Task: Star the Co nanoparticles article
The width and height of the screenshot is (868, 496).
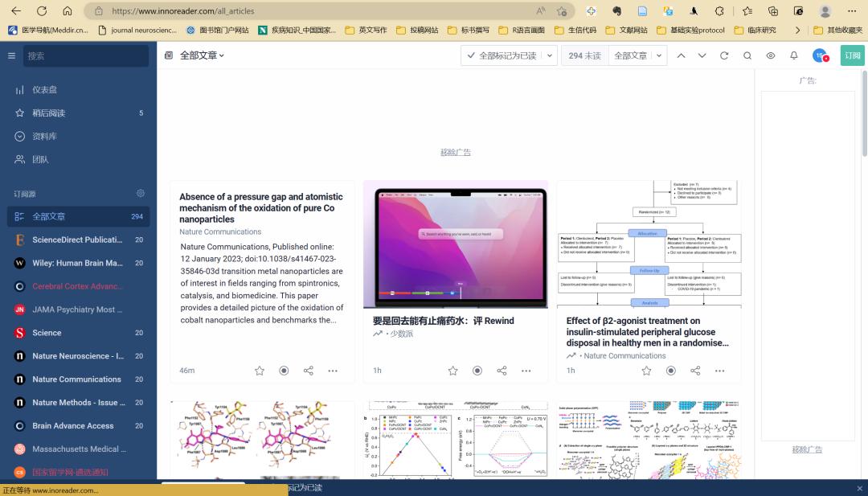Action: [260, 371]
